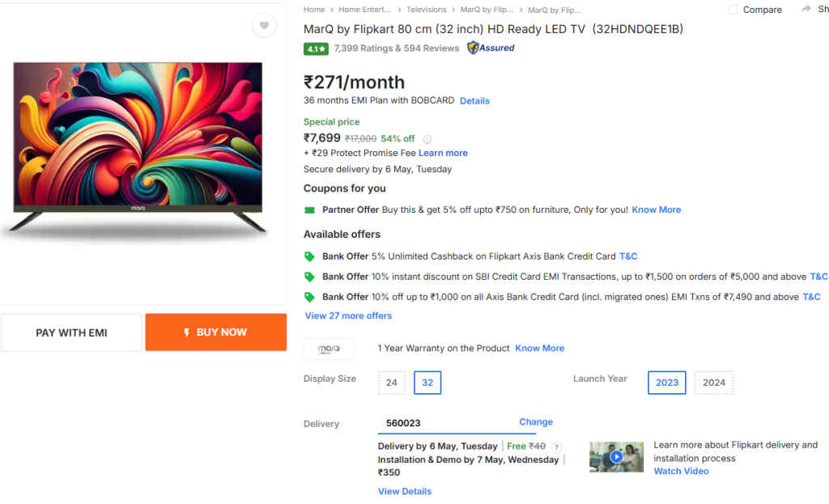Click the Partner Offer tag icon
Image resolution: width=829 pixels, height=504 pixels.
309,210
